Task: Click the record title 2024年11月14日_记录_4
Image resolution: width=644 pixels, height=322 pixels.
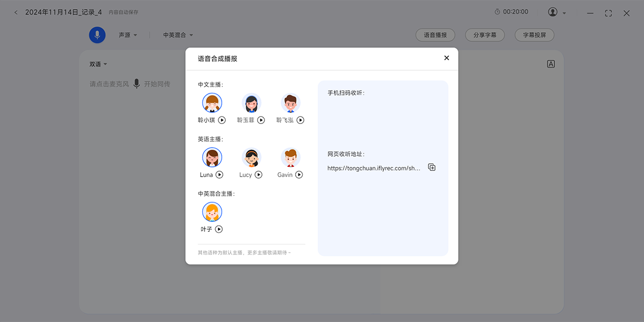Action: pyautogui.click(x=63, y=12)
